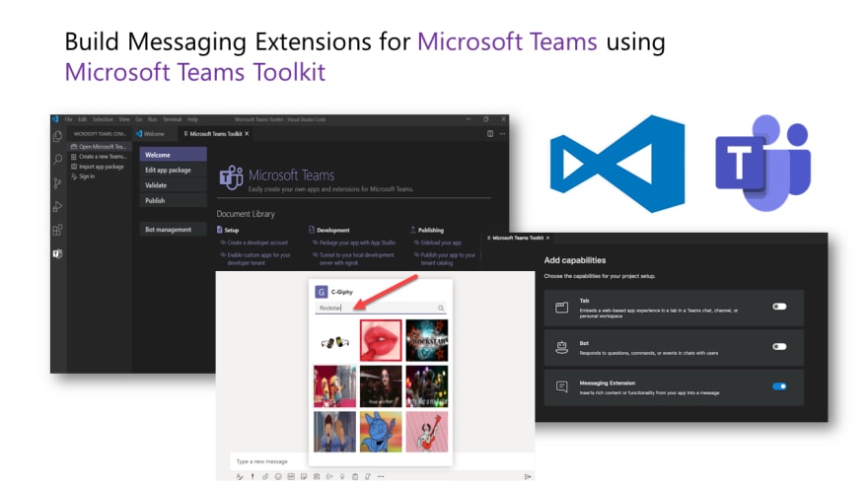Screen dimensions: 868x488
Task: Open Tunnel to local development server link
Action: [356, 259]
